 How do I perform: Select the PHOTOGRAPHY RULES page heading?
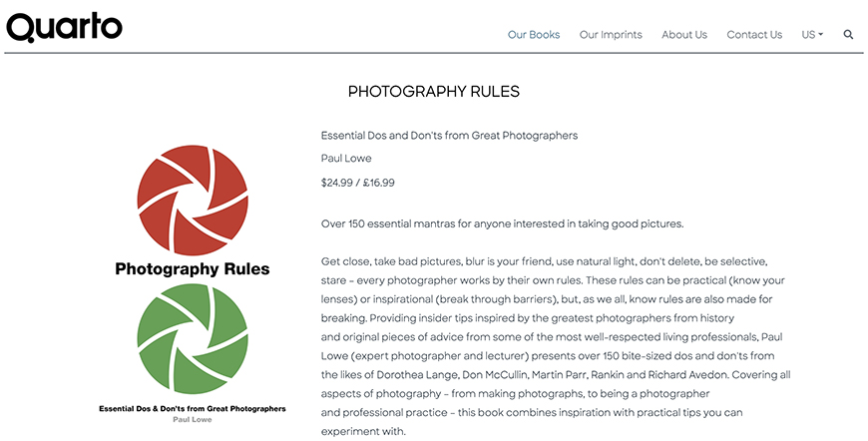433,92
